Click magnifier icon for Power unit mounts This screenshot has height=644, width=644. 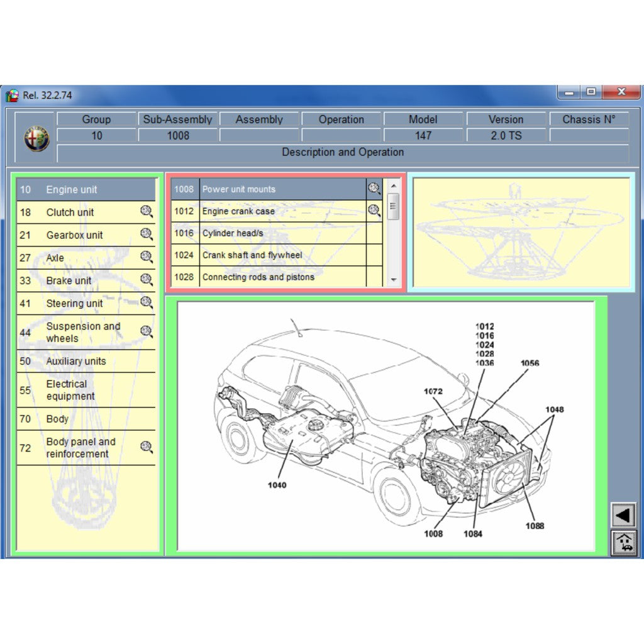tap(374, 189)
